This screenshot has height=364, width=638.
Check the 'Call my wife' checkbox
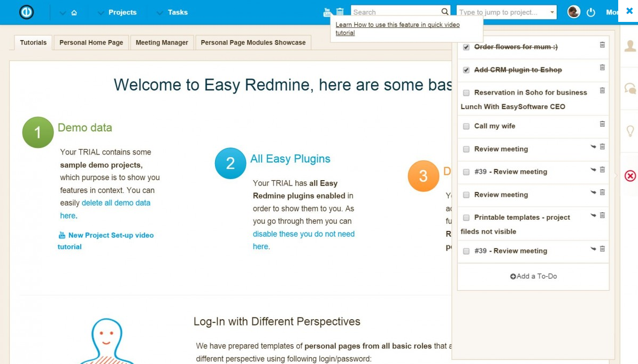[x=466, y=127]
